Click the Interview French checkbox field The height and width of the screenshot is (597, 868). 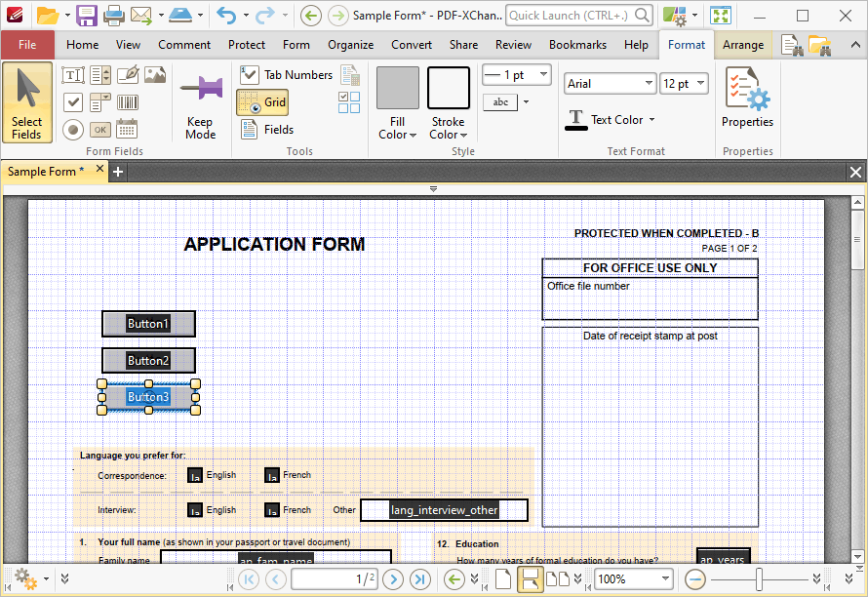point(272,510)
